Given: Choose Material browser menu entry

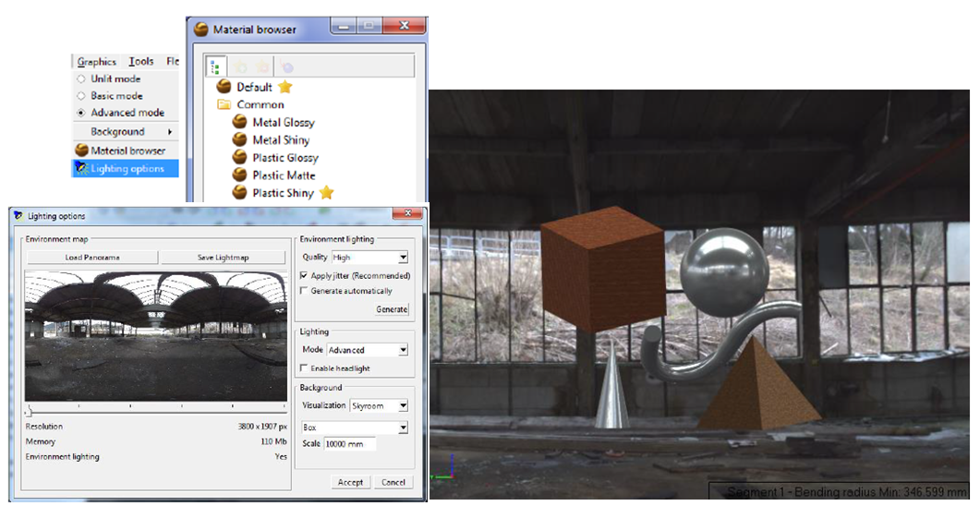Looking at the screenshot, I should click(x=125, y=150).
